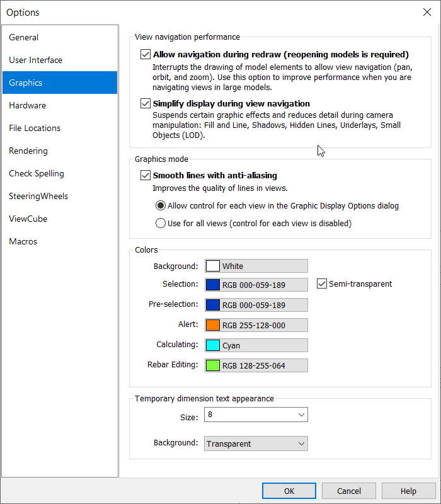Select the Graphics category
This screenshot has height=504, width=441.
pos(60,83)
